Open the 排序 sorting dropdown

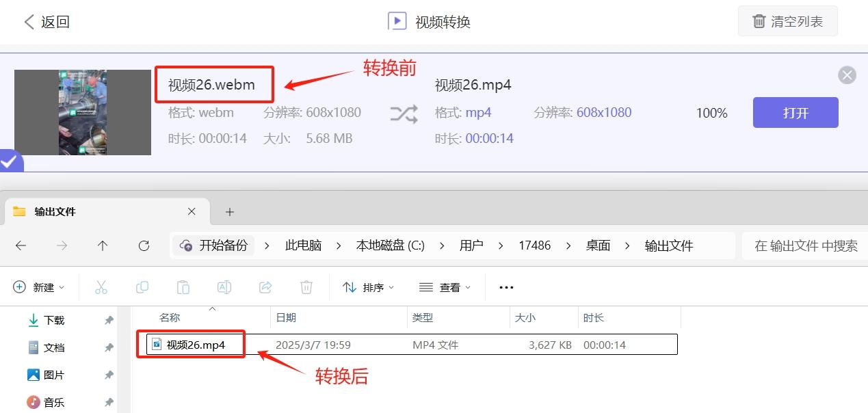click(x=368, y=287)
